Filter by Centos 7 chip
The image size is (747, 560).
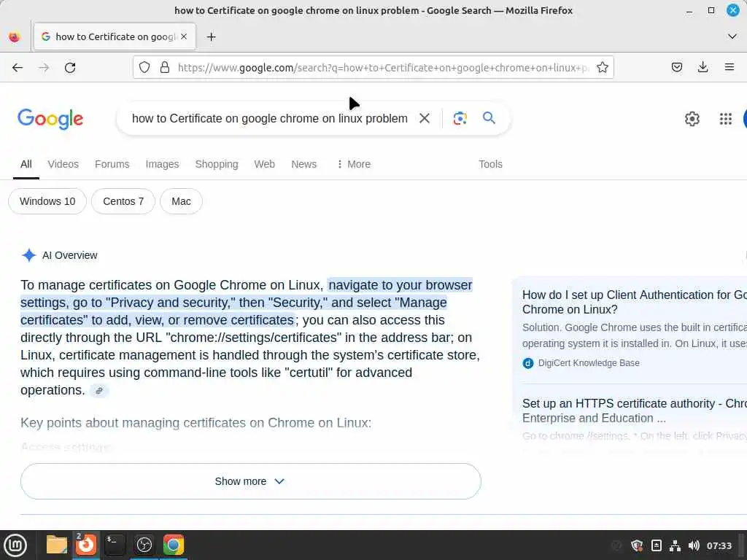123,201
